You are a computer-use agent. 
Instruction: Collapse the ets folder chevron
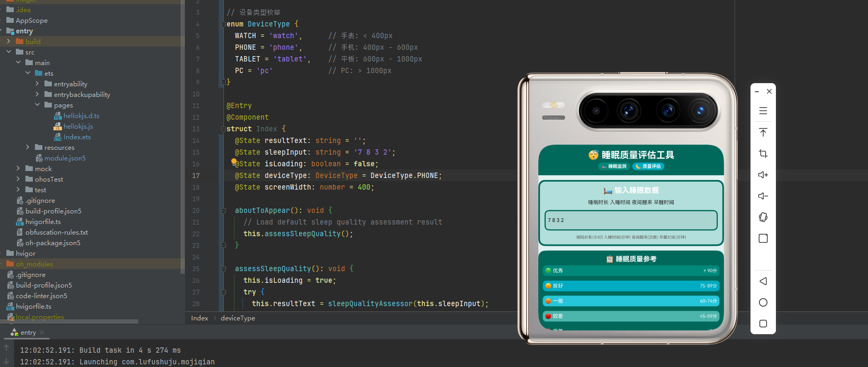click(x=28, y=73)
